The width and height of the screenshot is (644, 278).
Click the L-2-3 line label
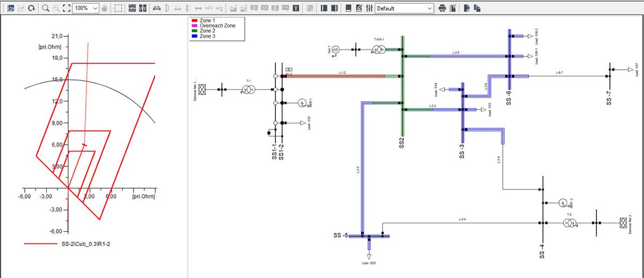tap(433, 106)
